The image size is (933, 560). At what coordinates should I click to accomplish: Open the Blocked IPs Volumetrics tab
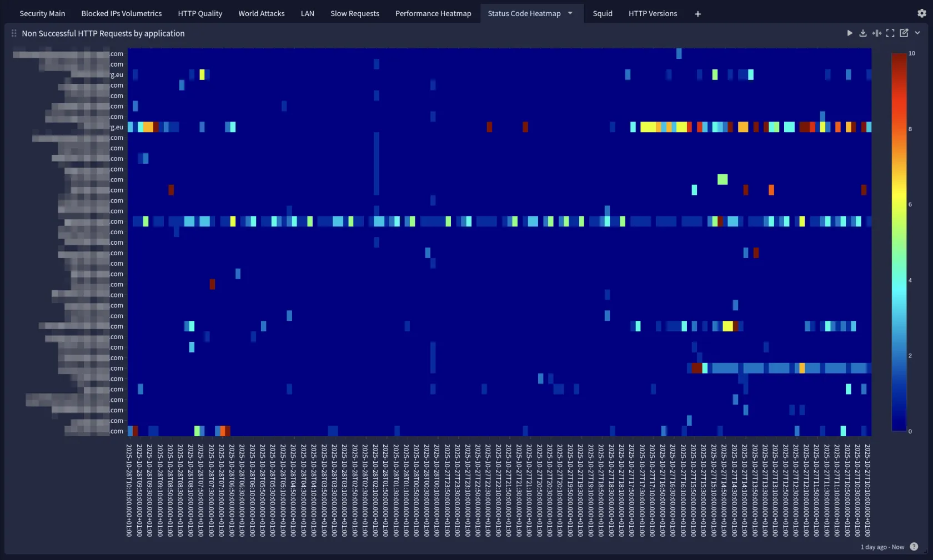click(x=121, y=13)
